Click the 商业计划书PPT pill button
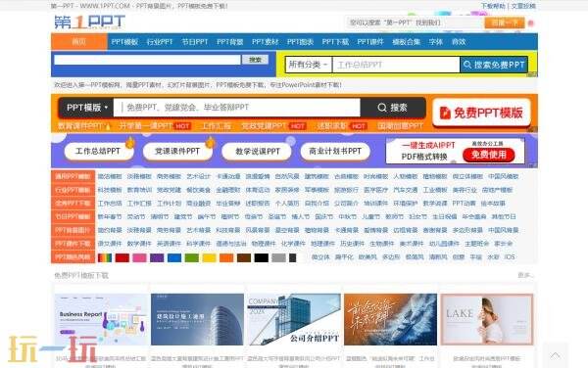This screenshot has height=368, width=588. 335,152
